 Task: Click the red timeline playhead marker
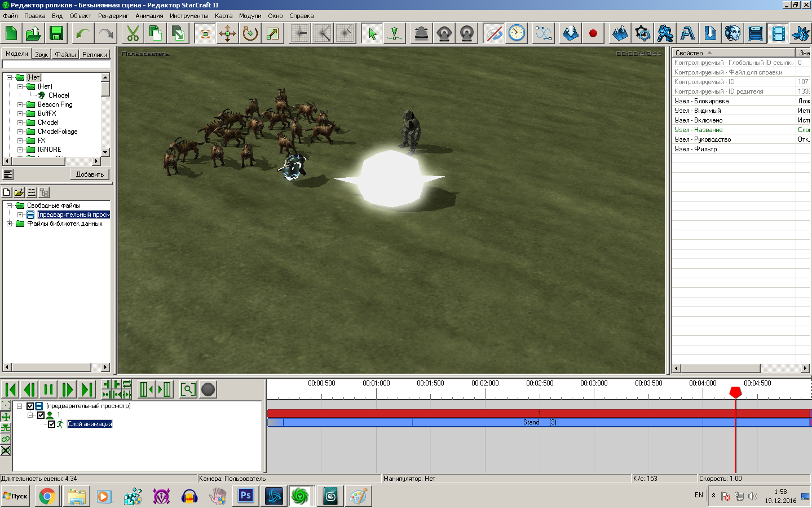[x=735, y=392]
